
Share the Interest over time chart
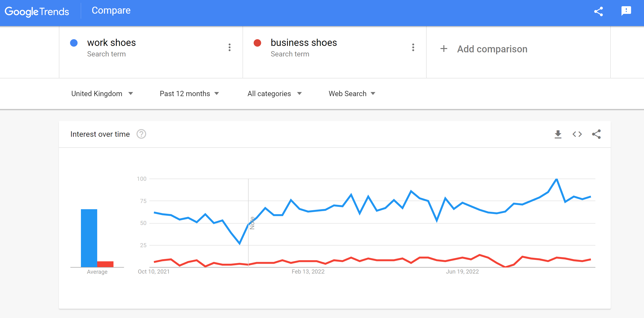pyautogui.click(x=596, y=134)
